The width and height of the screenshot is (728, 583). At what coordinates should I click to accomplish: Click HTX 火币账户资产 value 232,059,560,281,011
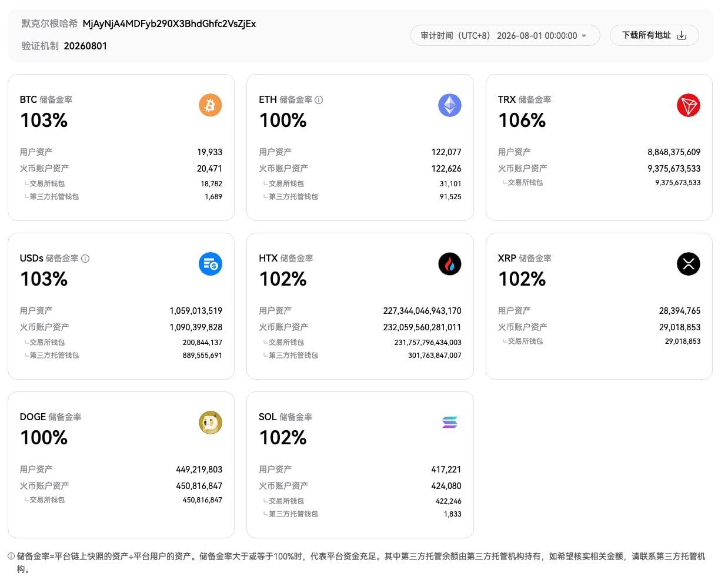click(422, 327)
